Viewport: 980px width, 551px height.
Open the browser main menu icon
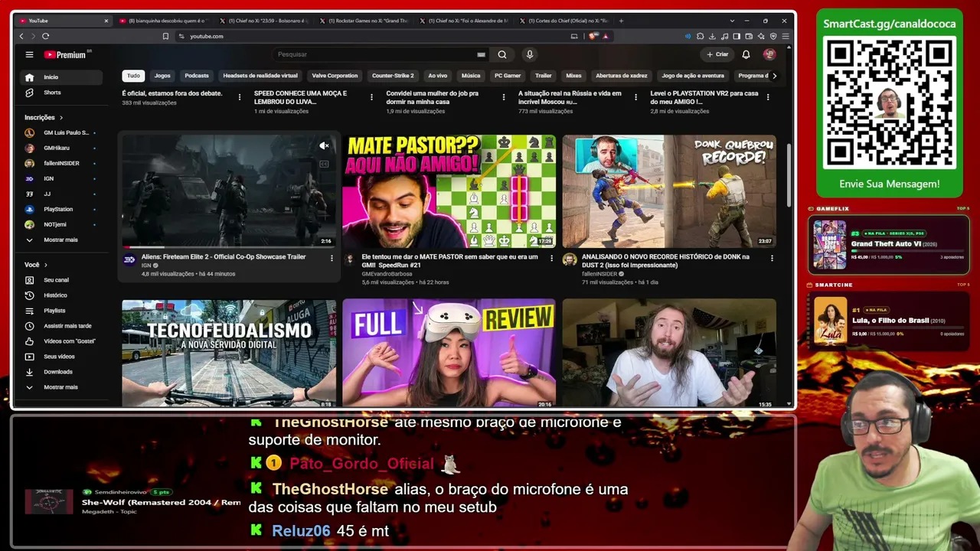786,36
